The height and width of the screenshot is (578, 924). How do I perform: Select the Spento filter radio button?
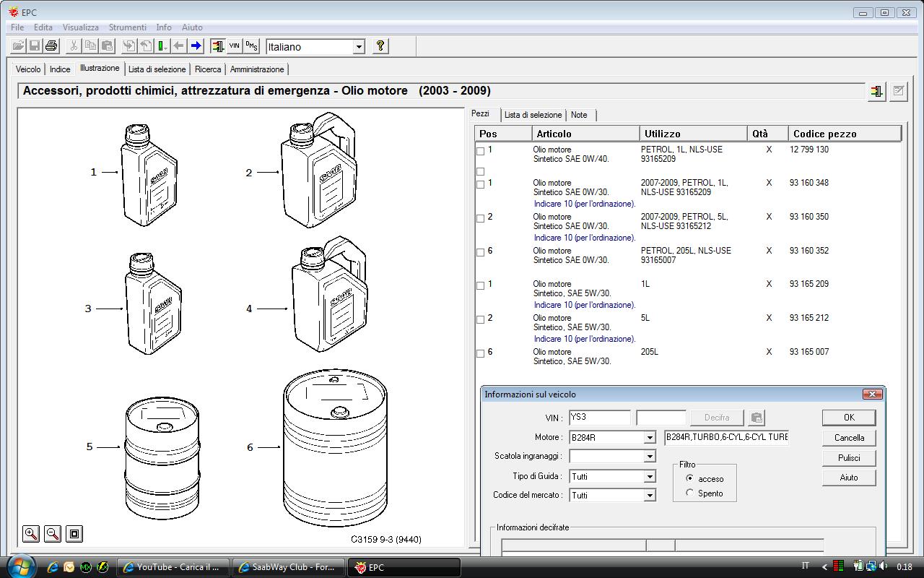[690, 493]
